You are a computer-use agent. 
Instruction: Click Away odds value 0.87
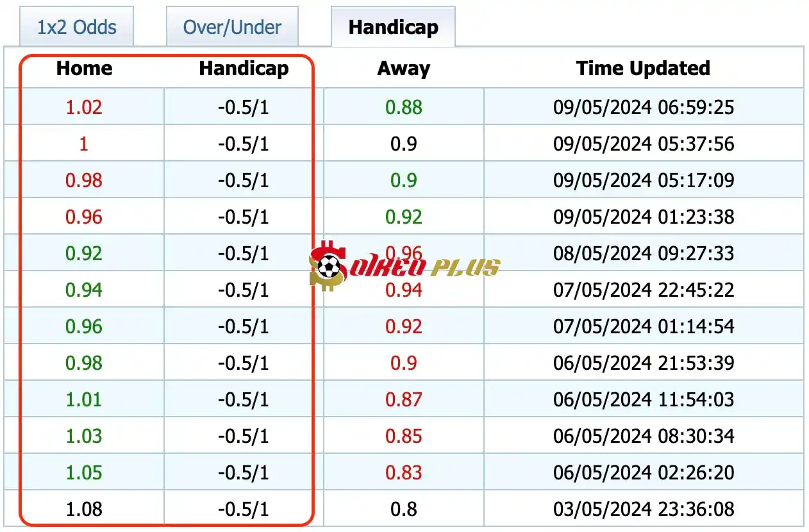pyautogui.click(x=403, y=400)
